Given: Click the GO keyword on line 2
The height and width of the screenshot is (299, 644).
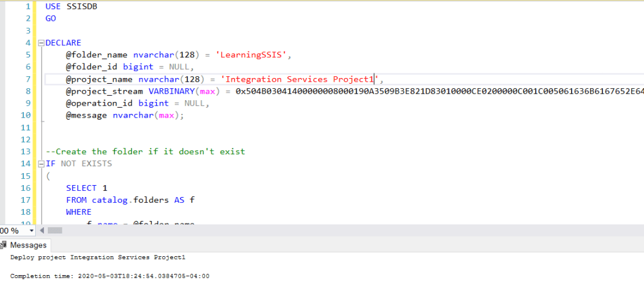Looking at the screenshot, I should 51,18.
